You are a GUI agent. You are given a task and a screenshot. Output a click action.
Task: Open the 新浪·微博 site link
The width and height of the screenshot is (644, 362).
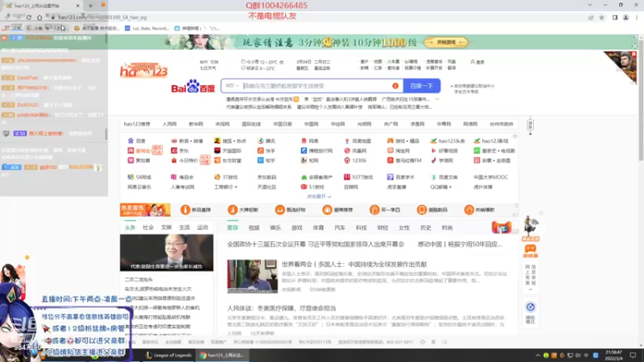pos(188,141)
